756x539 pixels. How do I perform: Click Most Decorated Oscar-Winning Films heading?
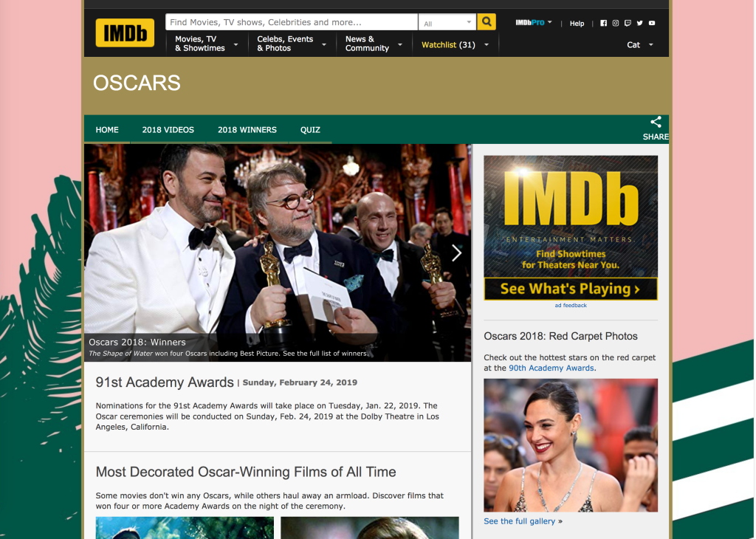point(245,472)
